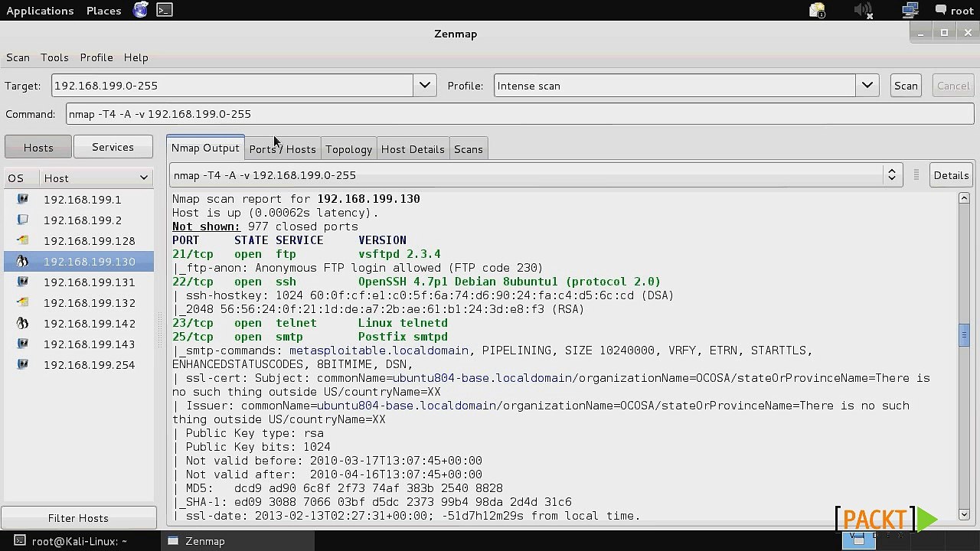The width and height of the screenshot is (980, 551).
Task: Switch to the Services list view
Action: point(113,147)
